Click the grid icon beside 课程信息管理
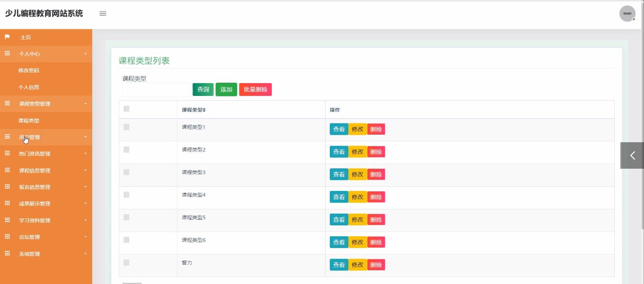Viewport: 644px width, 284px height. [7, 170]
